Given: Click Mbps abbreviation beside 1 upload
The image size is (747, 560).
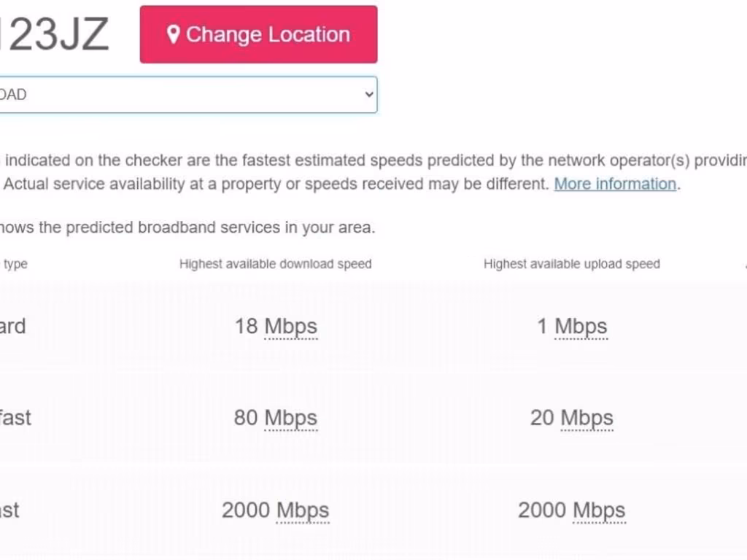Looking at the screenshot, I should (x=581, y=326).
